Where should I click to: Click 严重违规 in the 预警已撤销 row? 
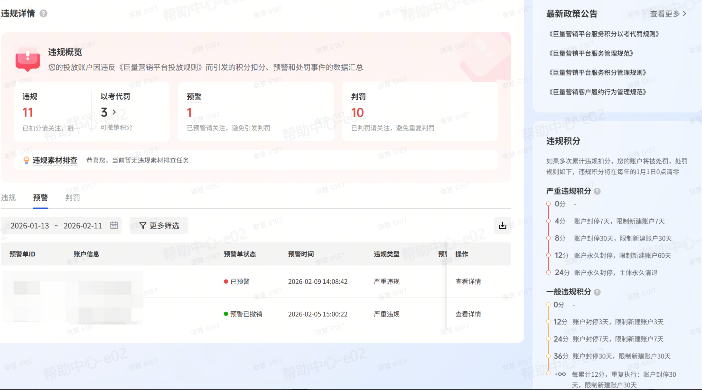click(x=386, y=314)
